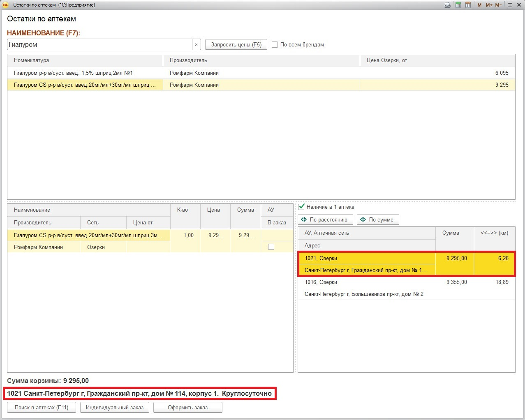Sort pharmacies with 'По сумме' button

click(377, 219)
